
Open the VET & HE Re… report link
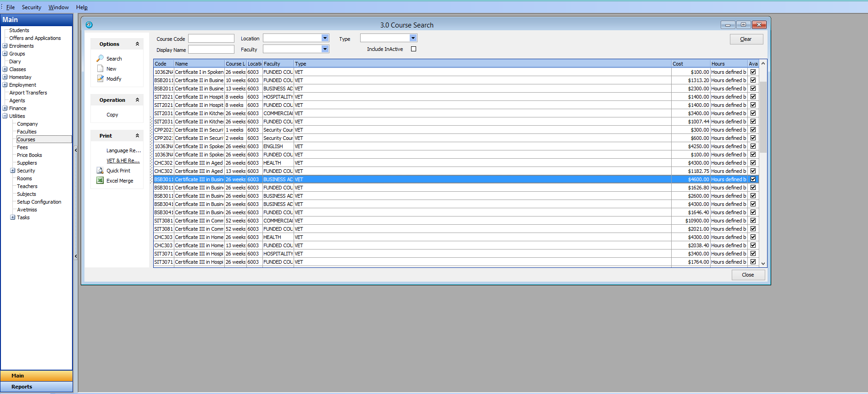(122, 161)
